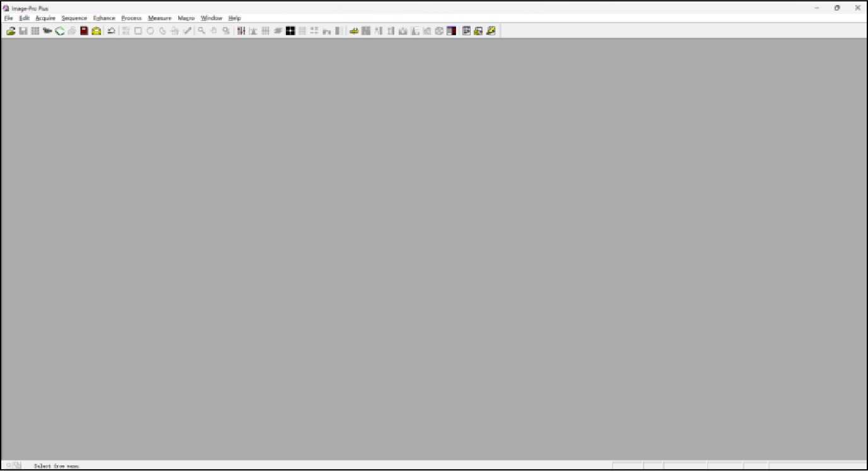Open the Measure menu
Screen dimensions: 868x471
pos(160,18)
